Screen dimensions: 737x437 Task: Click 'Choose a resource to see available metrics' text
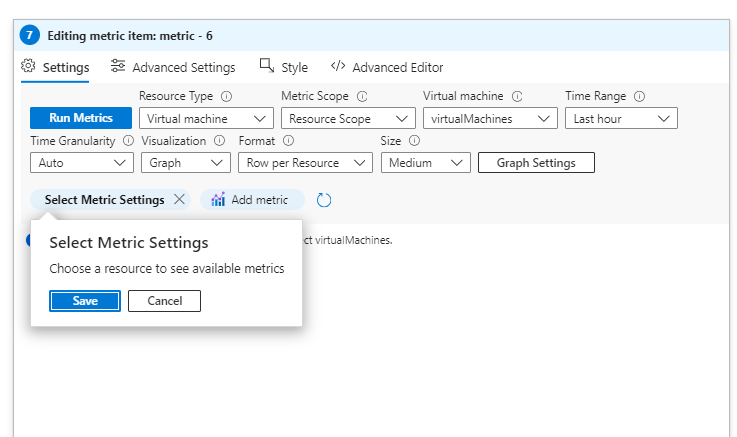pyautogui.click(x=167, y=268)
